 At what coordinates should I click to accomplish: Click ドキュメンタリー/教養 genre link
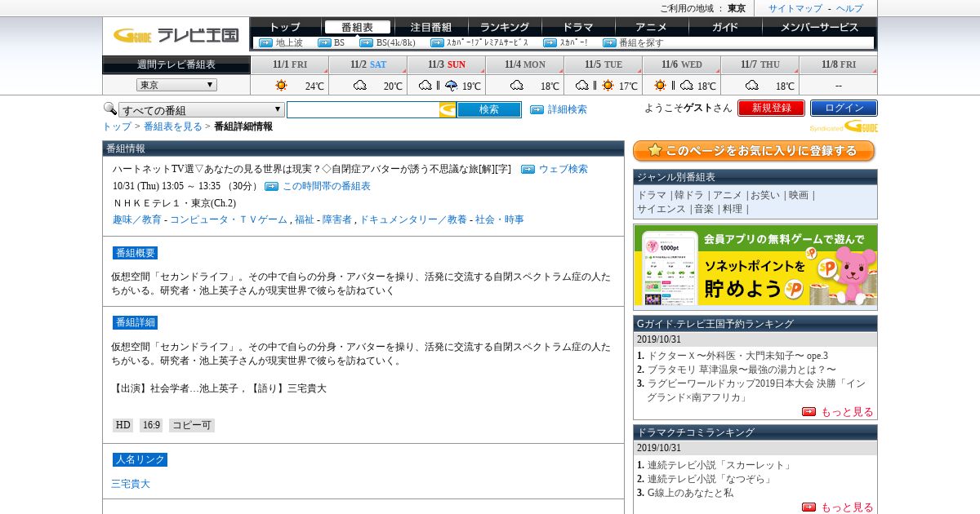point(413,219)
